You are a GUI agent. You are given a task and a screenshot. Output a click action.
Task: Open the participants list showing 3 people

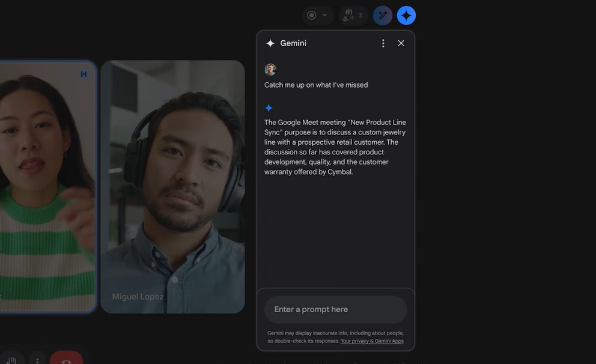pyautogui.click(x=353, y=15)
